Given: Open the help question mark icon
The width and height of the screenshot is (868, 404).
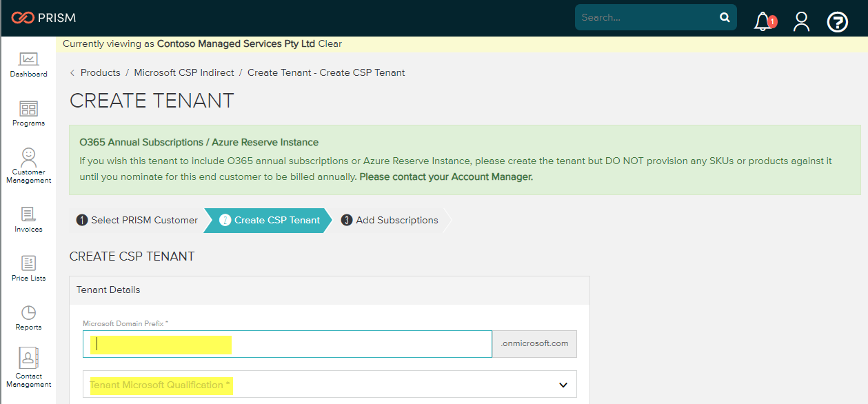Looking at the screenshot, I should coord(837,22).
